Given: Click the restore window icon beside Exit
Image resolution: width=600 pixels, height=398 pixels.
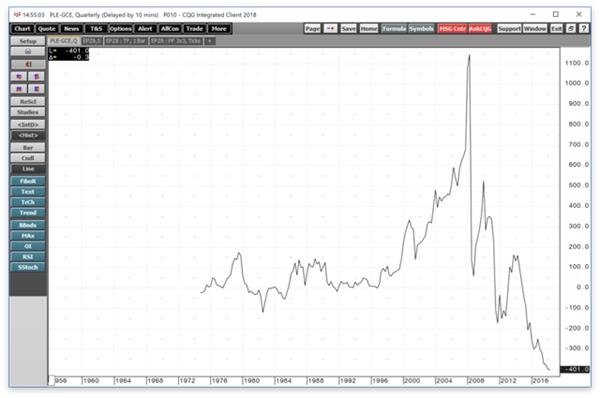Looking at the screenshot, I should click(571, 29).
